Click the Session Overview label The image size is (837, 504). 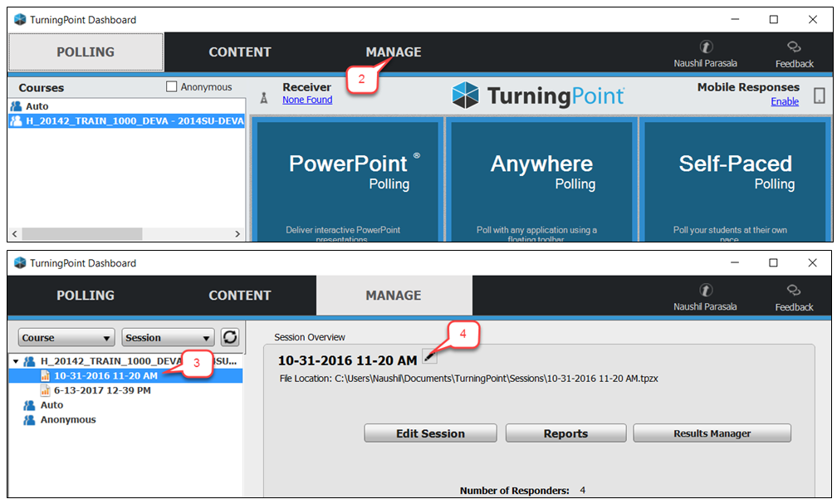coord(310,337)
